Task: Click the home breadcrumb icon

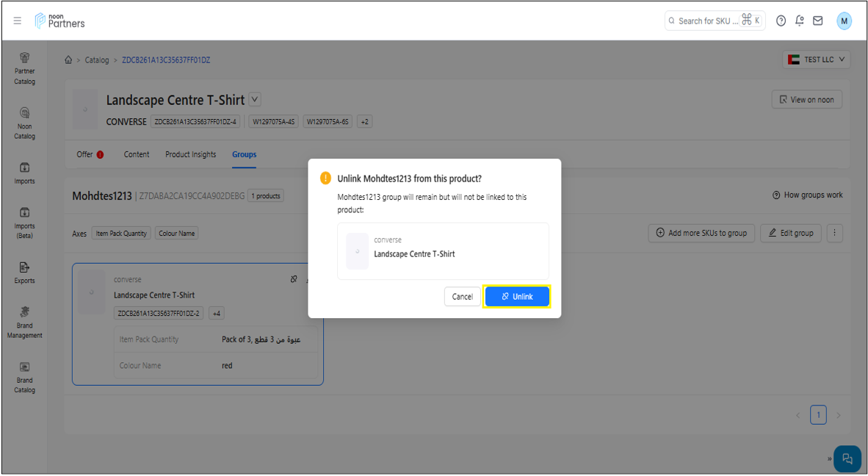Action: tap(68, 60)
